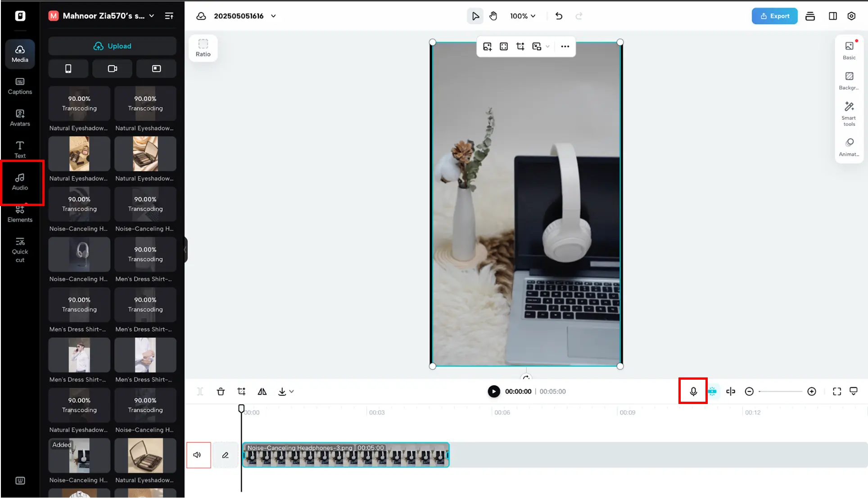
Task: Open the layers stack icon
Action: tap(810, 16)
